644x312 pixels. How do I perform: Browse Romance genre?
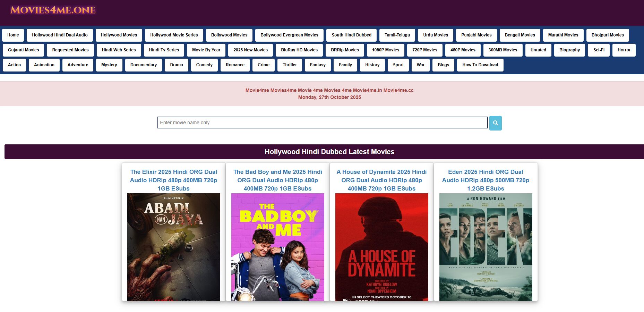coord(235,65)
